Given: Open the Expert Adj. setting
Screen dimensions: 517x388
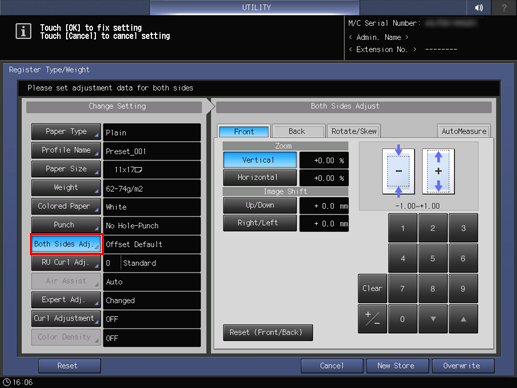Looking at the screenshot, I should (x=66, y=300).
